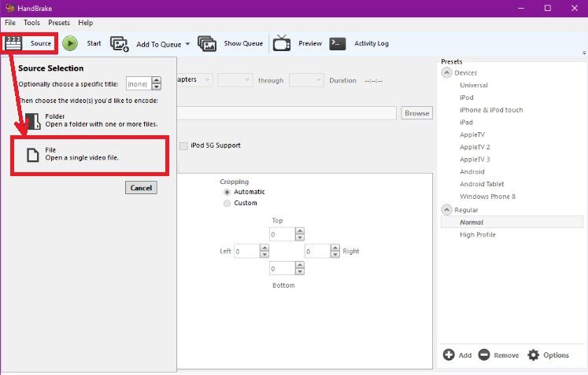Click the Start toolbar label
588x375 pixels.
coord(94,43)
